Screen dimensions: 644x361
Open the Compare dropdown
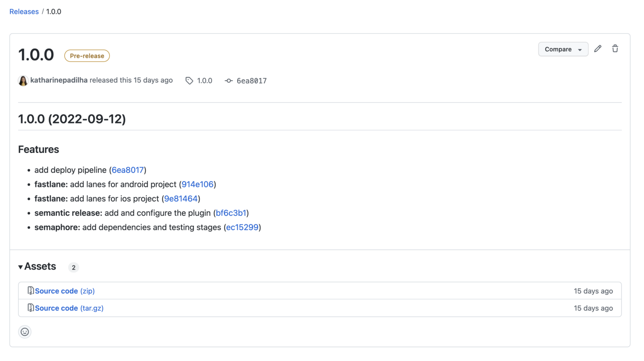tap(563, 49)
